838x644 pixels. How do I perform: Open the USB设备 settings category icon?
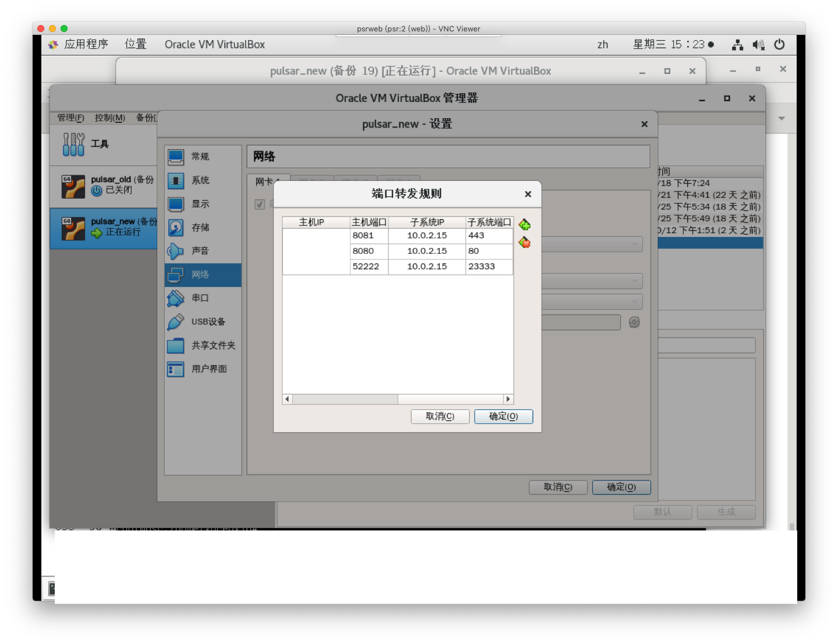coord(176,322)
